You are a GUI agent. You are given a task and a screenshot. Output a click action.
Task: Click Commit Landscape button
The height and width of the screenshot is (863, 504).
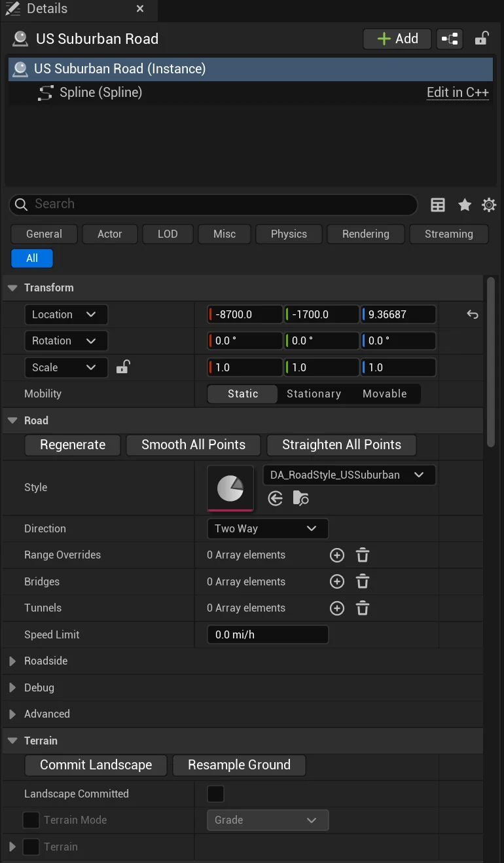click(96, 765)
